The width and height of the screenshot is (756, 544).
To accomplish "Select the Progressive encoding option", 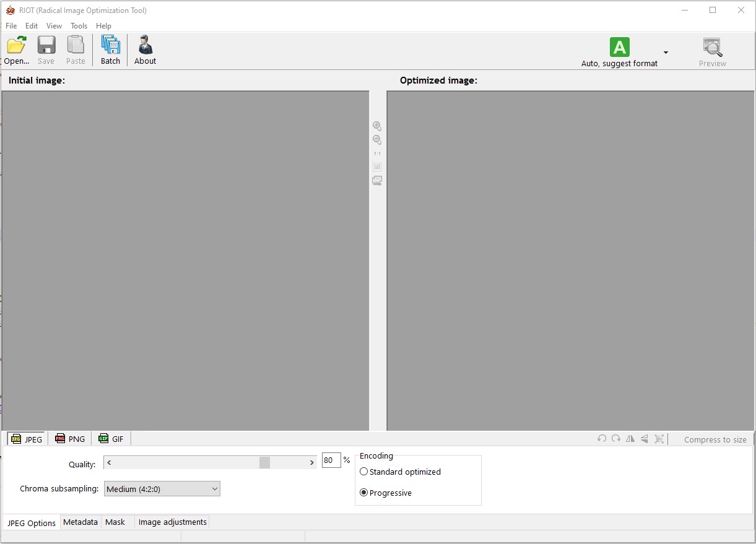I will click(x=364, y=493).
